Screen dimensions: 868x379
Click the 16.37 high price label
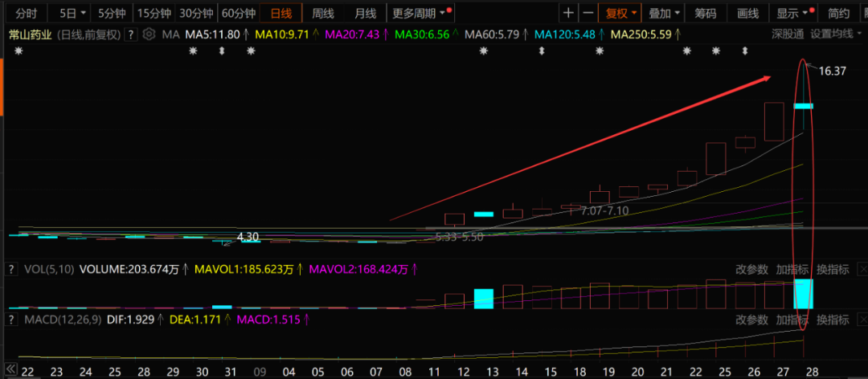832,71
